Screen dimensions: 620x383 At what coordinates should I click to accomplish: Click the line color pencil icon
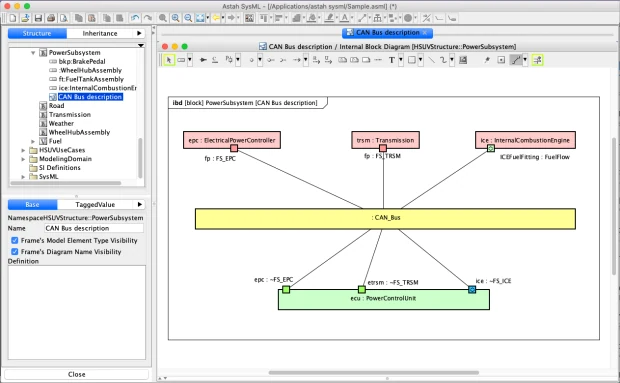(329, 18)
